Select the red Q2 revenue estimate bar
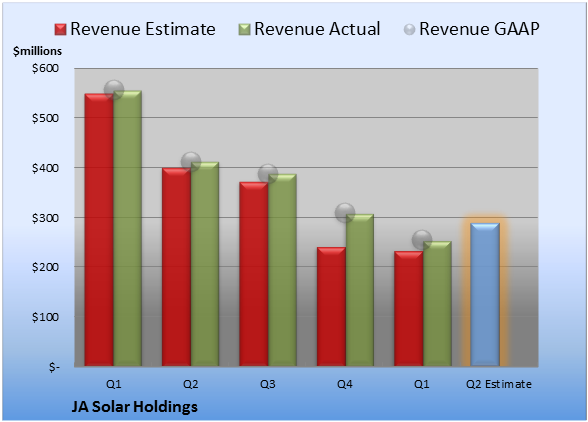Image resolution: width=588 pixels, height=422 pixels. [x=176, y=267]
